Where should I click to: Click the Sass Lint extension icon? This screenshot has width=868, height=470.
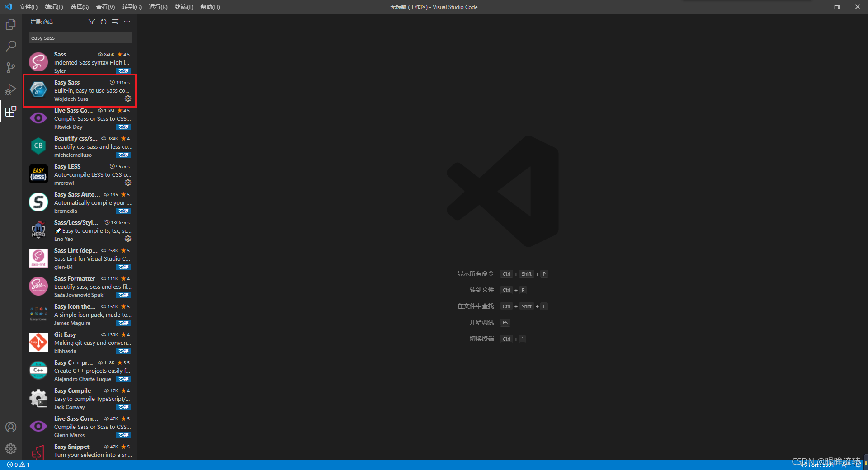[x=38, y=258]
